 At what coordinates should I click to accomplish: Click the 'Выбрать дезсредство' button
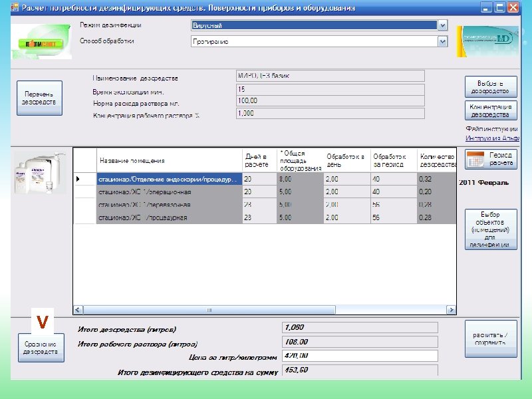click(x=491, y=87)
